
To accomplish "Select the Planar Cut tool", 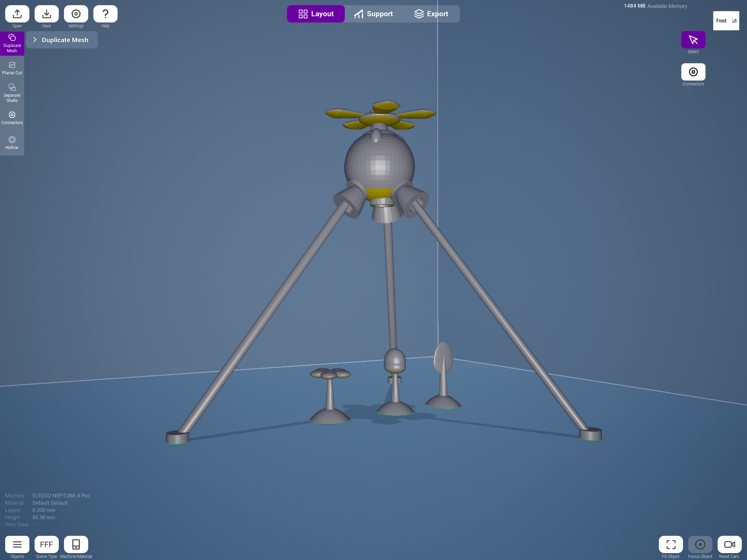I will [x=12, y=68].
